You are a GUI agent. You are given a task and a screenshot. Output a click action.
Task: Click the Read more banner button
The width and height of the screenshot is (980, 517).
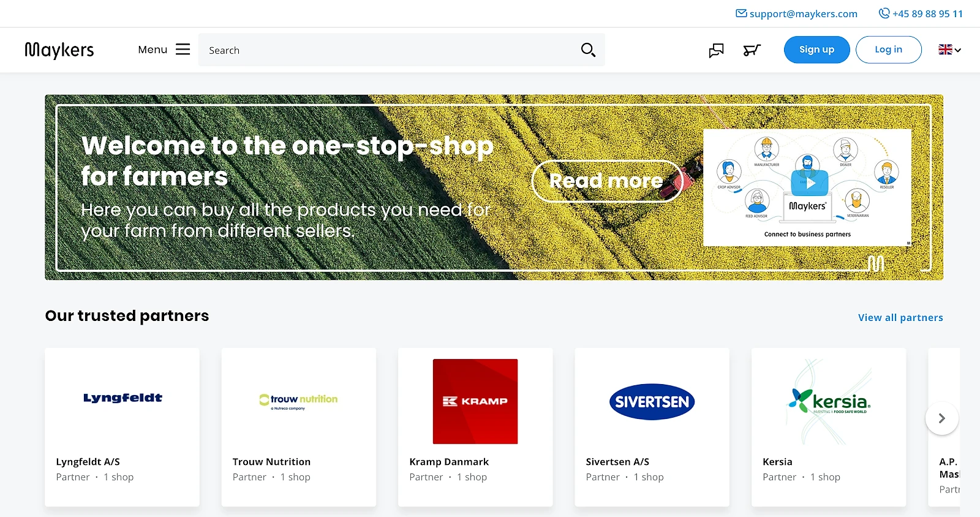click(x=606, y=181)
